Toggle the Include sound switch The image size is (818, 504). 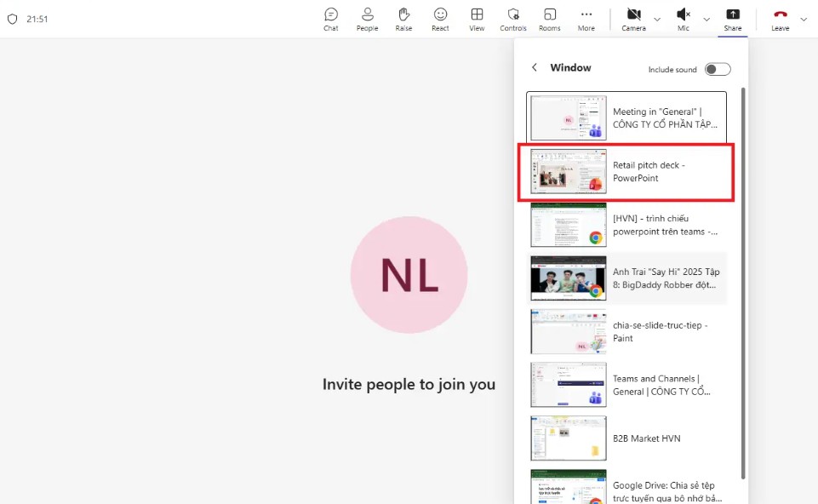(x=717, y=70)
